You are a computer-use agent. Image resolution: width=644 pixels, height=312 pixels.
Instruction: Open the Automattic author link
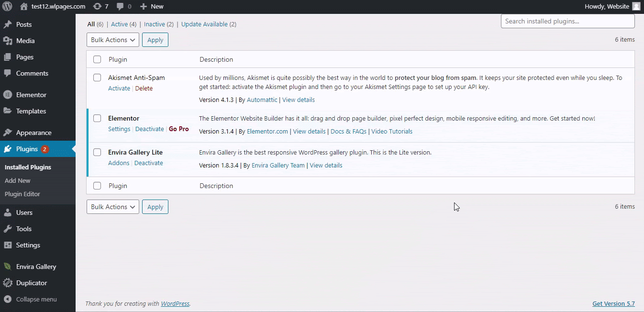pos(262,100)
